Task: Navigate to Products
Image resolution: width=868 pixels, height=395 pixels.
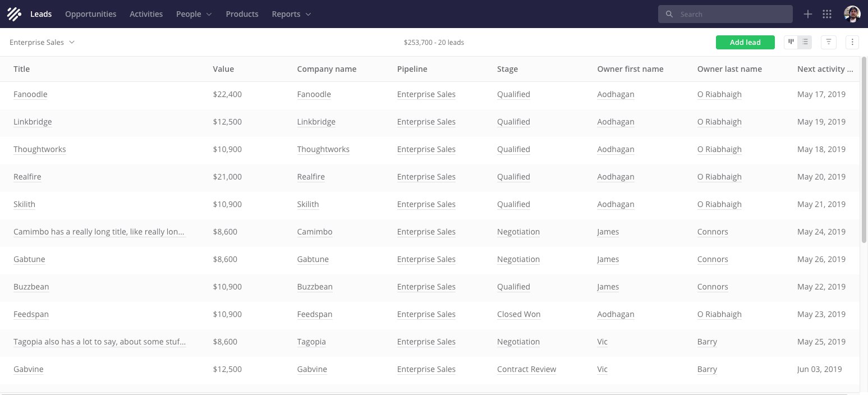Action: [242, 14]
